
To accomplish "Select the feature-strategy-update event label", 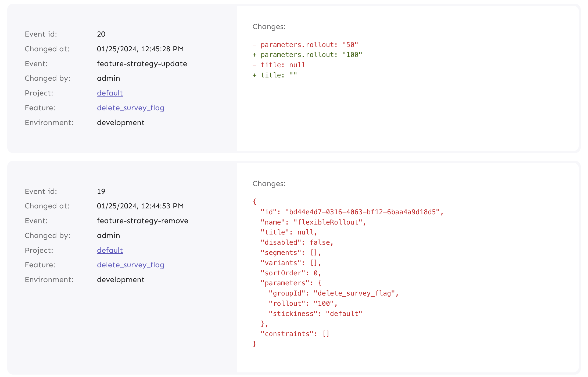I will 142,63.
